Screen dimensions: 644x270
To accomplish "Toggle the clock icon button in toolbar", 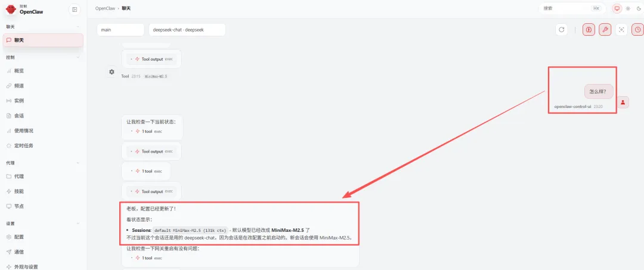I will coord(638,30).
